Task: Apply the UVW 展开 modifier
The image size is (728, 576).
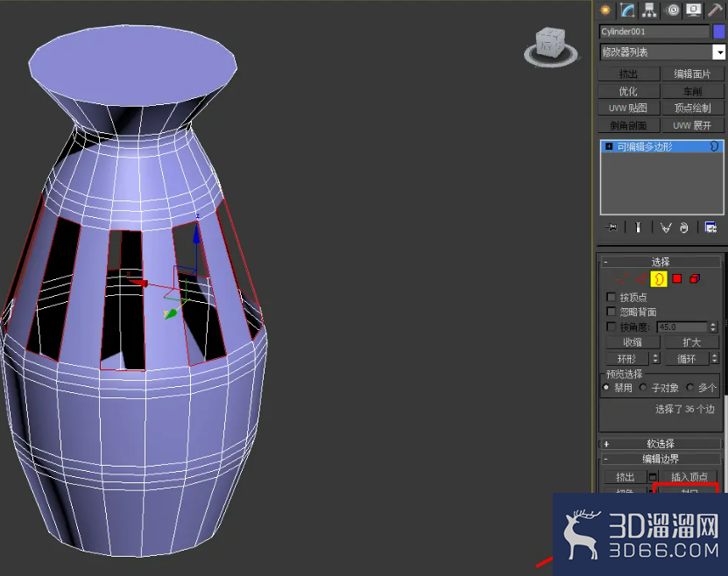Action: click(692, 125)
